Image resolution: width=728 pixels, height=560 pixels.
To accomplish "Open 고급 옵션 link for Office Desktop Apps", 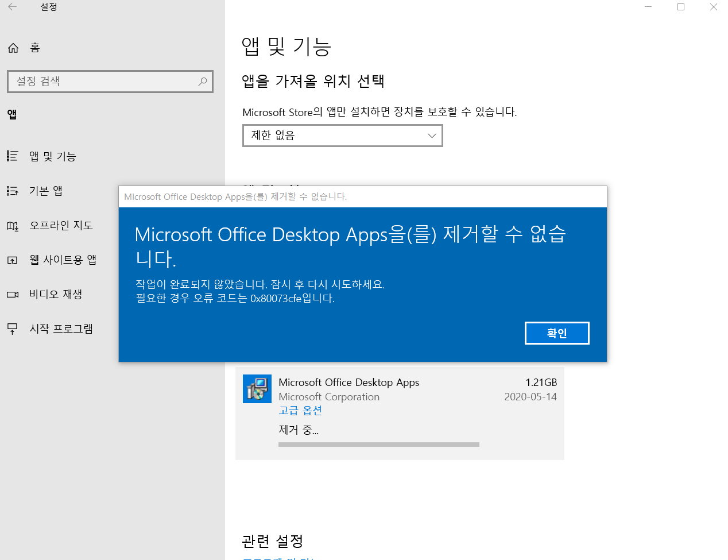I will point(300,411).
